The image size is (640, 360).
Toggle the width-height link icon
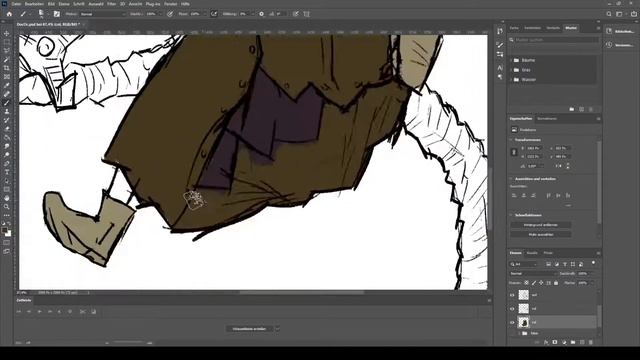(514, 152)
